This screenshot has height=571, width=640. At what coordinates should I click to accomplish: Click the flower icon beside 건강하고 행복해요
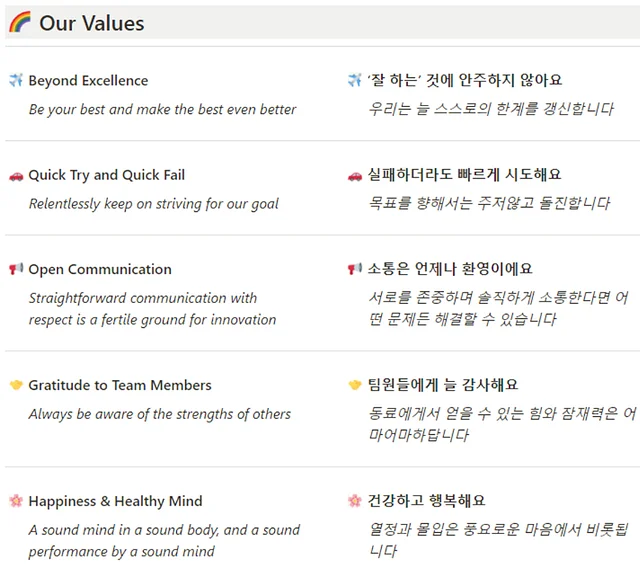pos(355,501)
